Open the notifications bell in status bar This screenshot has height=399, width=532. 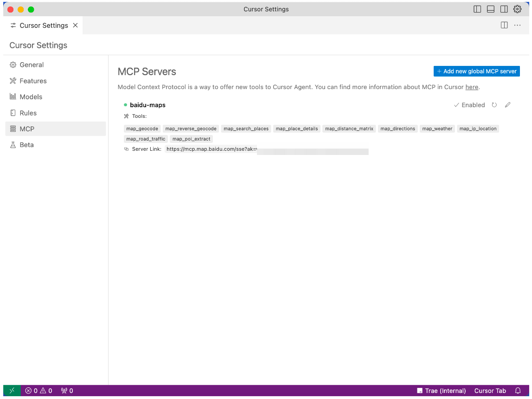pyautogui.click(x=518, y=391)
